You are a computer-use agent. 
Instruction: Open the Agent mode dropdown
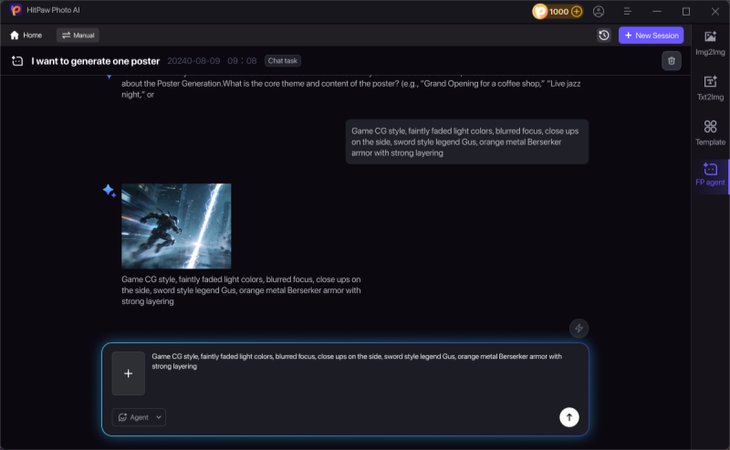tap(139, 417)
